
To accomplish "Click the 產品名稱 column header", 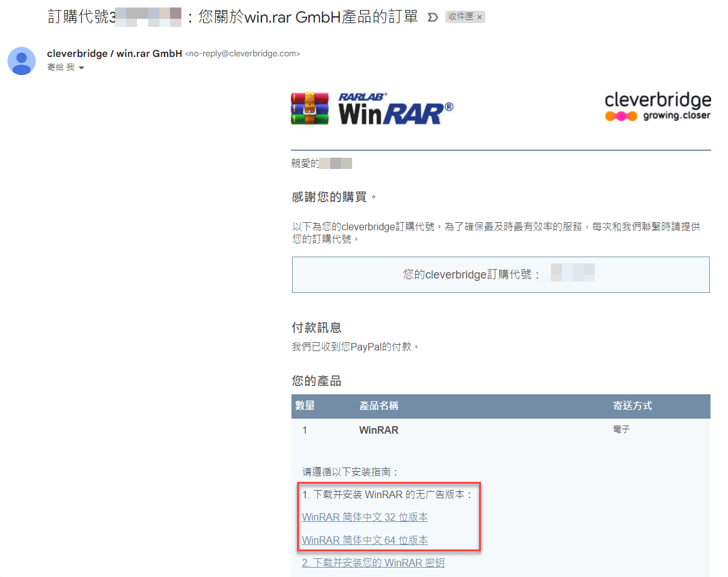I will [379, 406].
